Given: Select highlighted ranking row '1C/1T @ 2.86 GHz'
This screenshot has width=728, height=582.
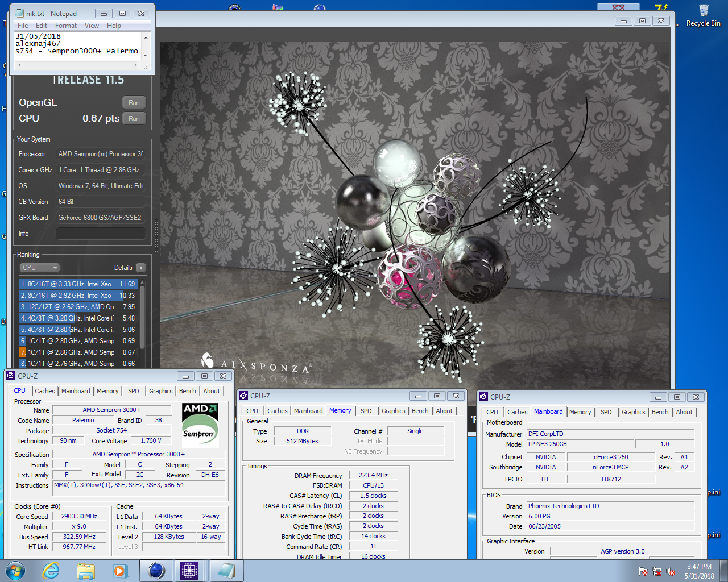Looking at the screenshot, I should coord(78,352).
